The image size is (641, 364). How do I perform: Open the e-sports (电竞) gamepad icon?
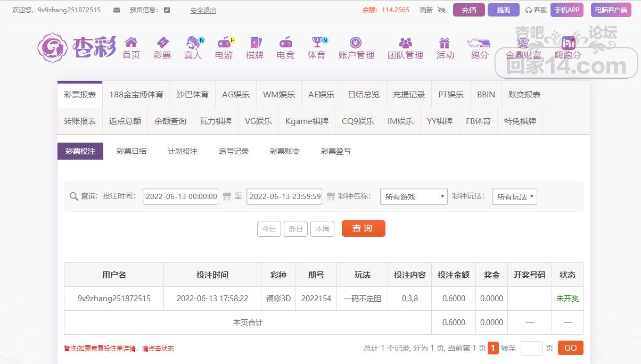(x=285, y=43)
